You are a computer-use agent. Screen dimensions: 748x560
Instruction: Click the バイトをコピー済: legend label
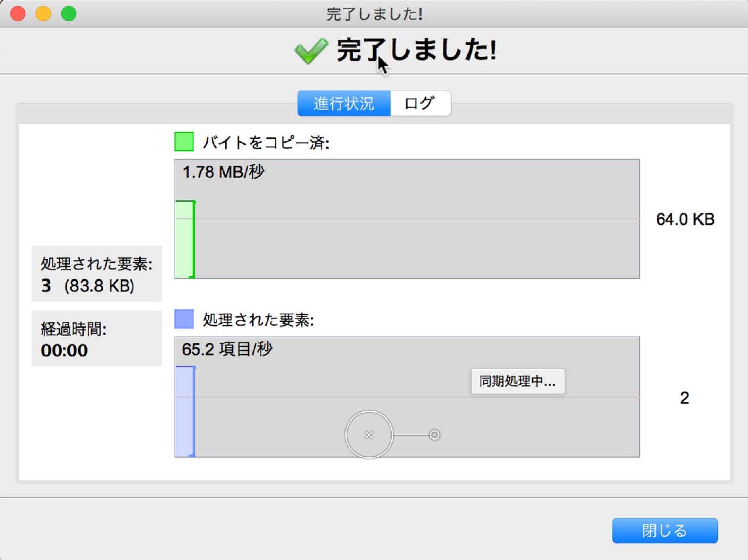tap(266, 143)
